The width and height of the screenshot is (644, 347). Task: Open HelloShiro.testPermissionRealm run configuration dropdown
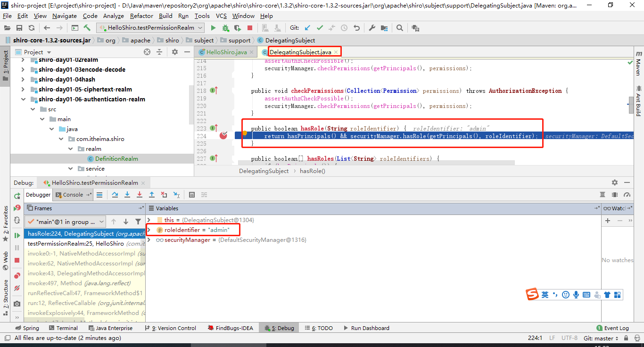pyautogui.click(x=150, y=28)
